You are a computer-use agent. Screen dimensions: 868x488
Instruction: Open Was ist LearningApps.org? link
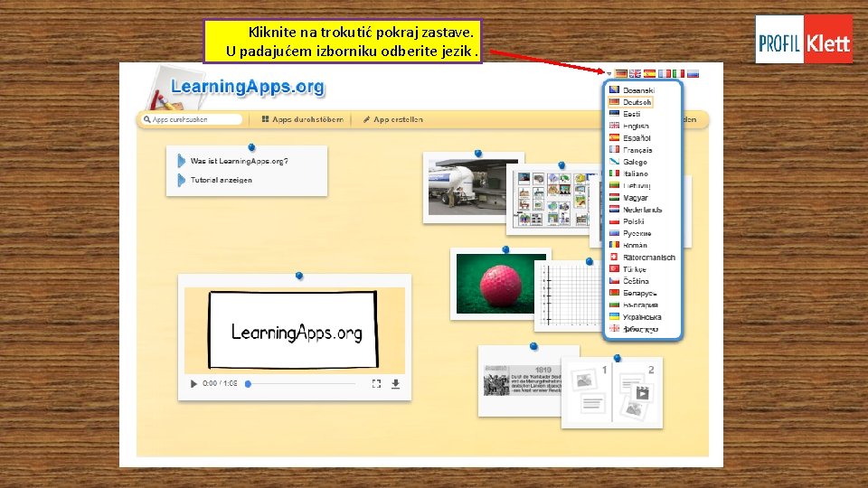[239, 161]
